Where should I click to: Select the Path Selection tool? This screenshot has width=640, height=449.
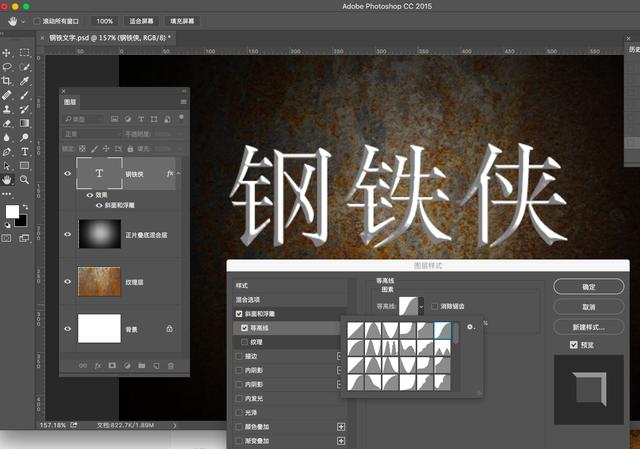[x=7, y=166]
